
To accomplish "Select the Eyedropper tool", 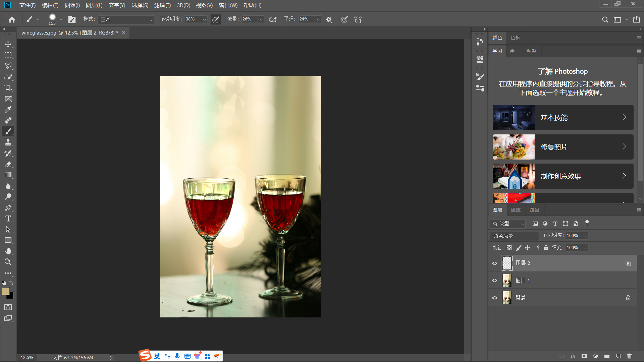I will pos(8,110).
